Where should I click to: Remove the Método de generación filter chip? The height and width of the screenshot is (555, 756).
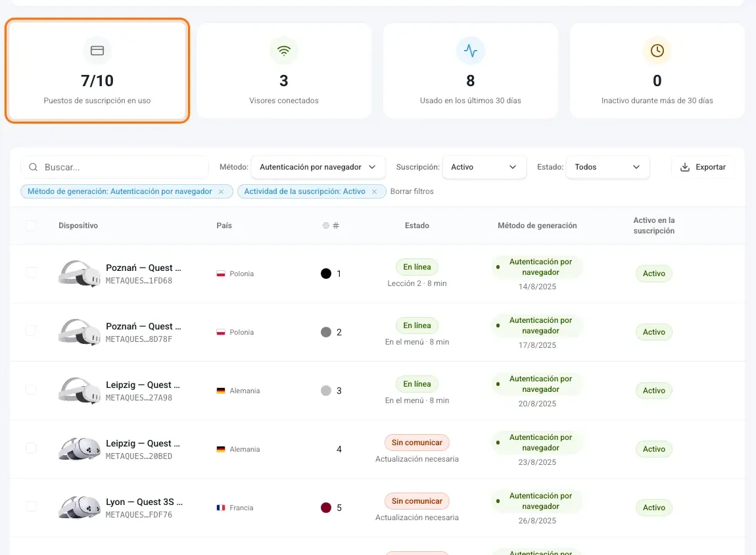tap(221, 191)
